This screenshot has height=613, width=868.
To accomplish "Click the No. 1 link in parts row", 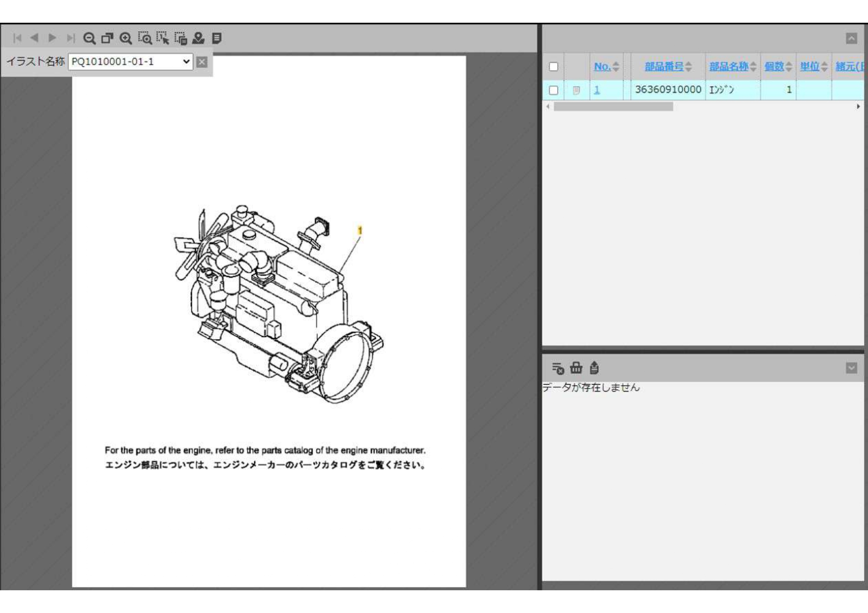I will tap(597, 90).
